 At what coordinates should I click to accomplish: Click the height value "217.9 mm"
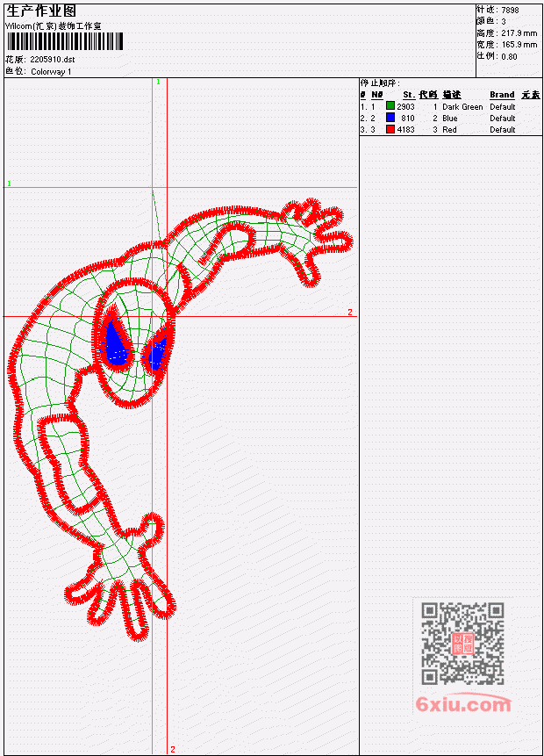pos(519,33)
